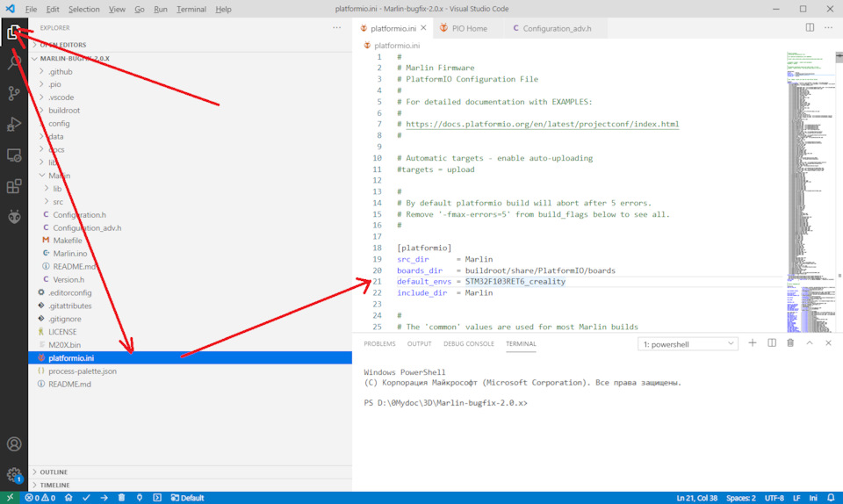
Task: Open the Terminal menu
Action: pos(191,9)
